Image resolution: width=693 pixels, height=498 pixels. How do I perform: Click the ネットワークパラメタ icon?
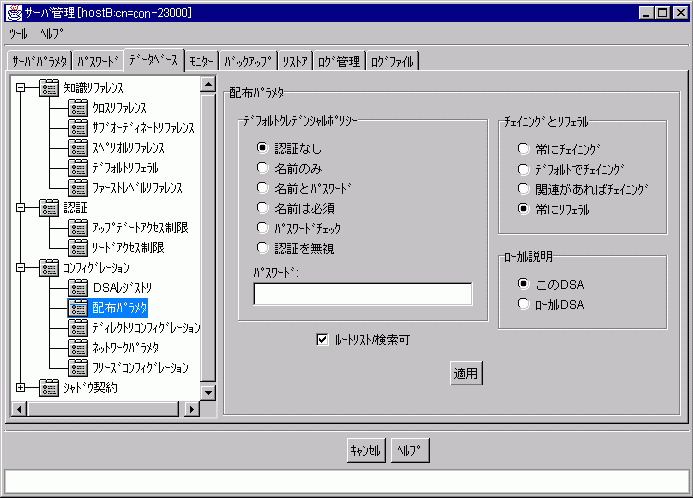[78, 348]
